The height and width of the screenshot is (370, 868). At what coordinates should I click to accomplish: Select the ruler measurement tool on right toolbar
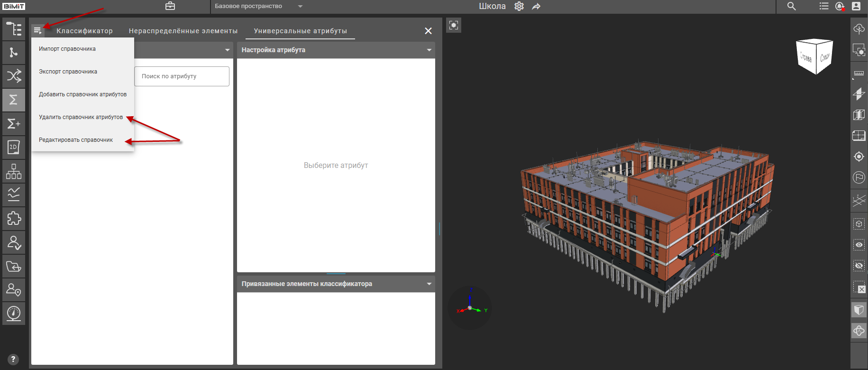click(859, 74)
